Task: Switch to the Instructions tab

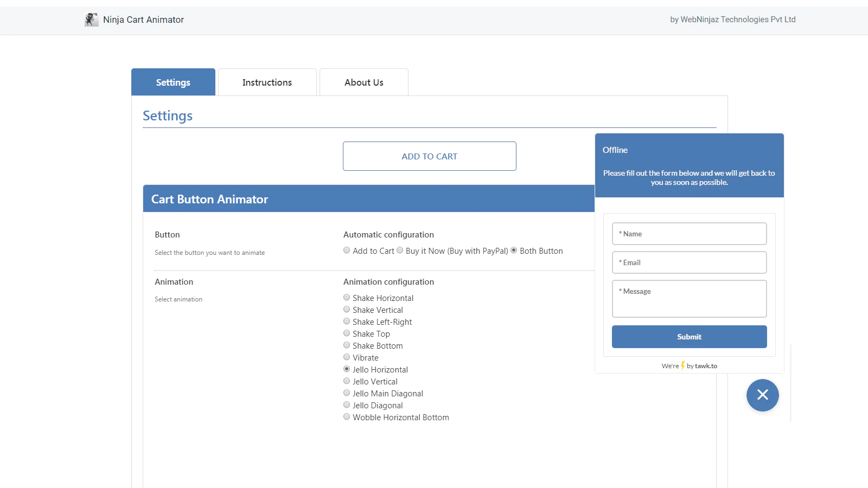Action: click(x=267, y=82)
